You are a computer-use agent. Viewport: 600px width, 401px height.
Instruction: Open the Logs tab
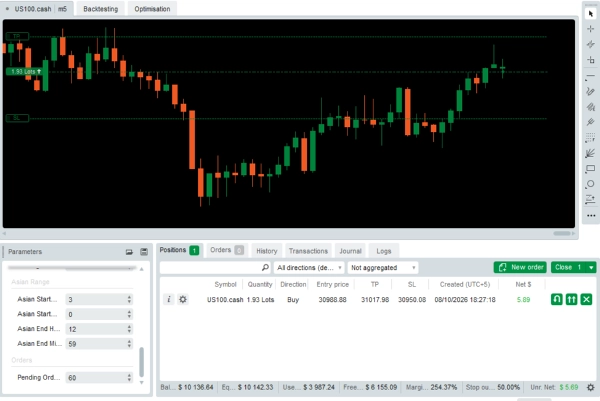(x=383, y=251)
